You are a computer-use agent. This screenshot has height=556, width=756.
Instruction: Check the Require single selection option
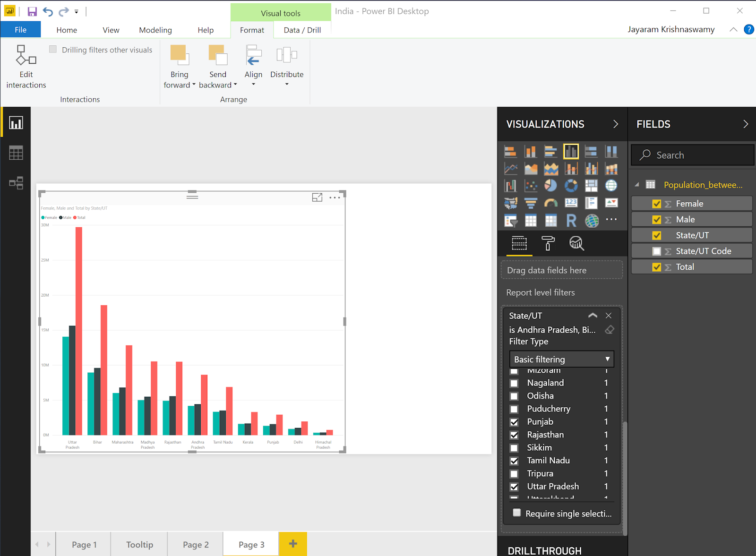coord(516,513)
